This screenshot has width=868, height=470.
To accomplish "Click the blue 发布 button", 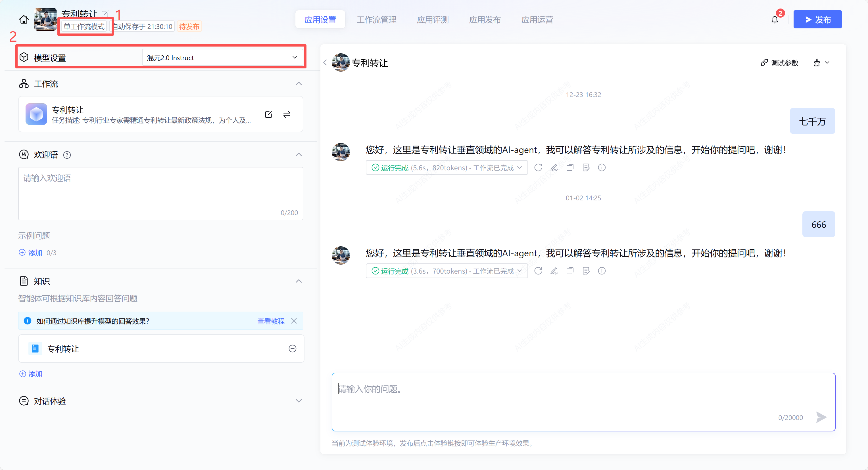I will coord(817,20).
